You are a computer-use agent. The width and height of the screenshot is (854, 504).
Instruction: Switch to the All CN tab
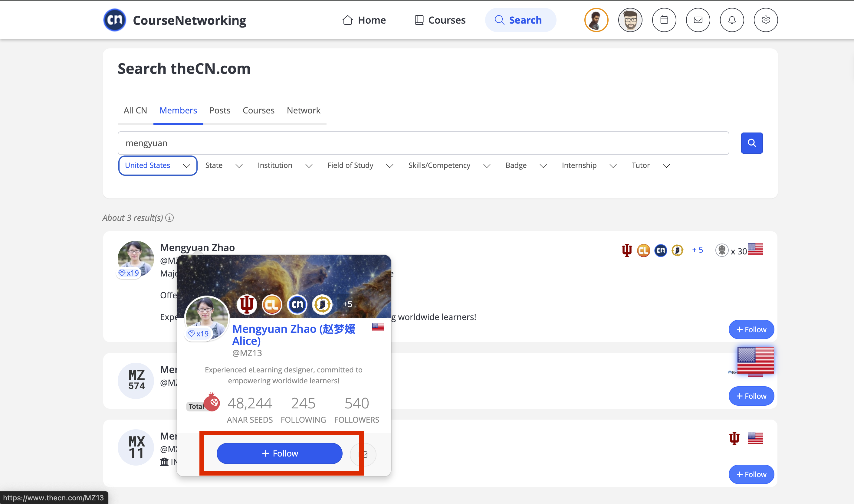click(135, 110)
